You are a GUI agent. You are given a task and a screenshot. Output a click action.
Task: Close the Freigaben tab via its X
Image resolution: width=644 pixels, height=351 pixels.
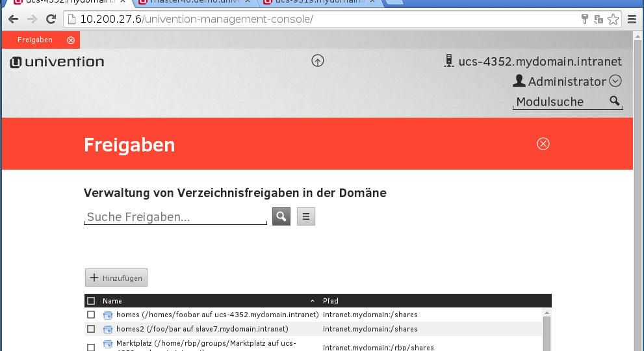click(x=71, y=40)
